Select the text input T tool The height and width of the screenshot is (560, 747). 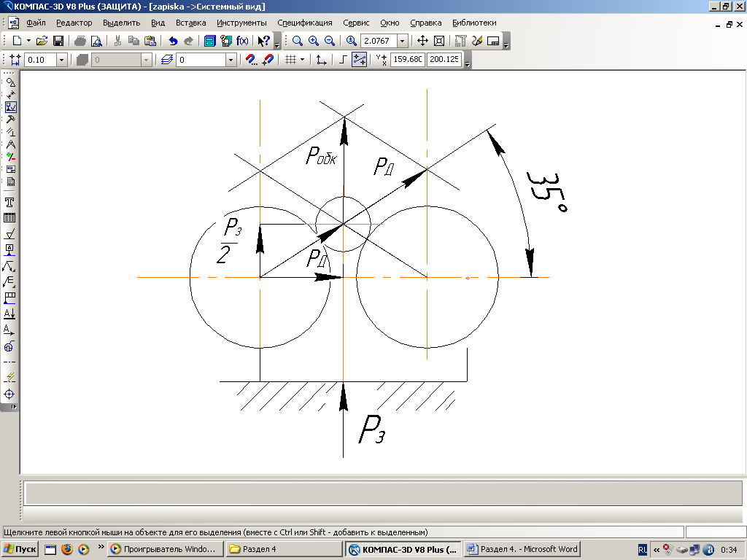pyautogui.click(x=10, y=202)
